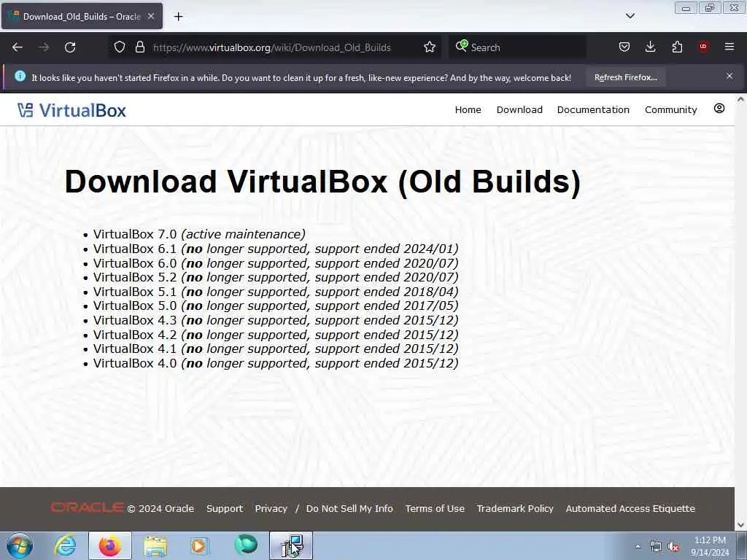Click the installer taskbar icon
The image size is (747, 560).
(290, 545)
